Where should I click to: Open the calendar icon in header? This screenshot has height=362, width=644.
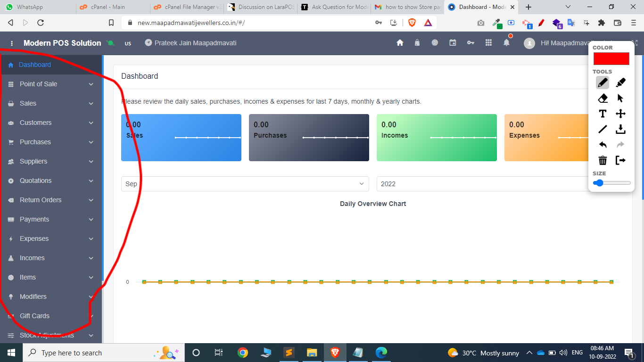pos(453,42)
